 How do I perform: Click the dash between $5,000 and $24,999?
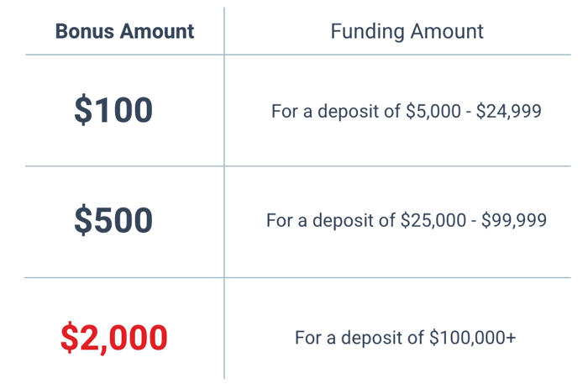pyautogui.click(x=469, y=112)
